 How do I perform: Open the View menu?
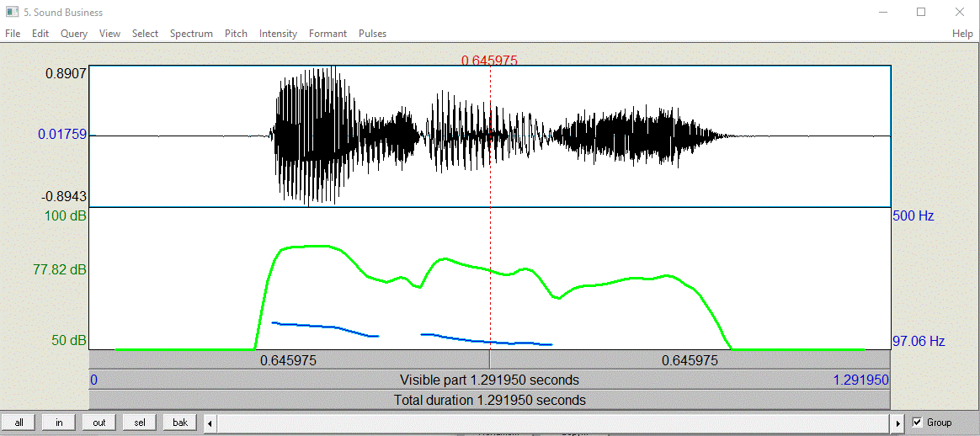[109, 34]
